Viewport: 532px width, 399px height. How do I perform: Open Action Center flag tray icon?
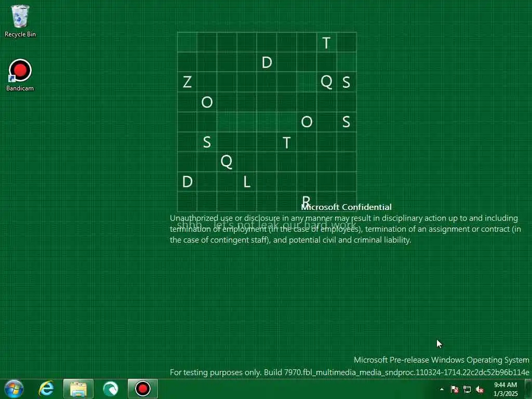click(x=455, y=389)
